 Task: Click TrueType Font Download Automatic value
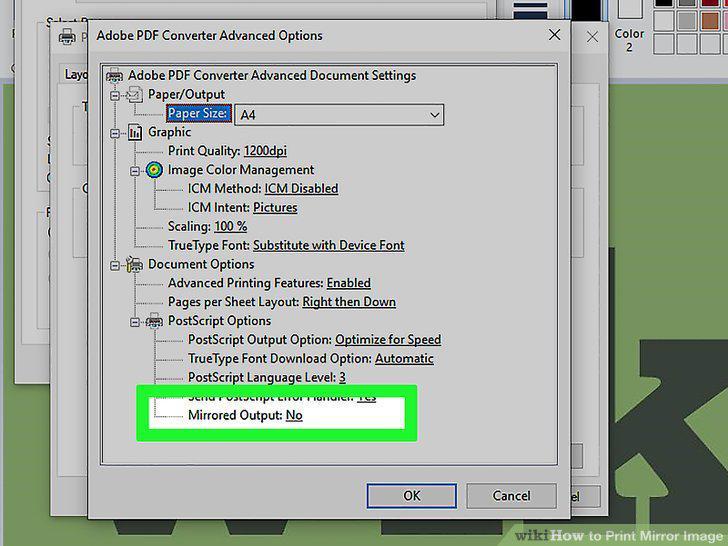404,358
